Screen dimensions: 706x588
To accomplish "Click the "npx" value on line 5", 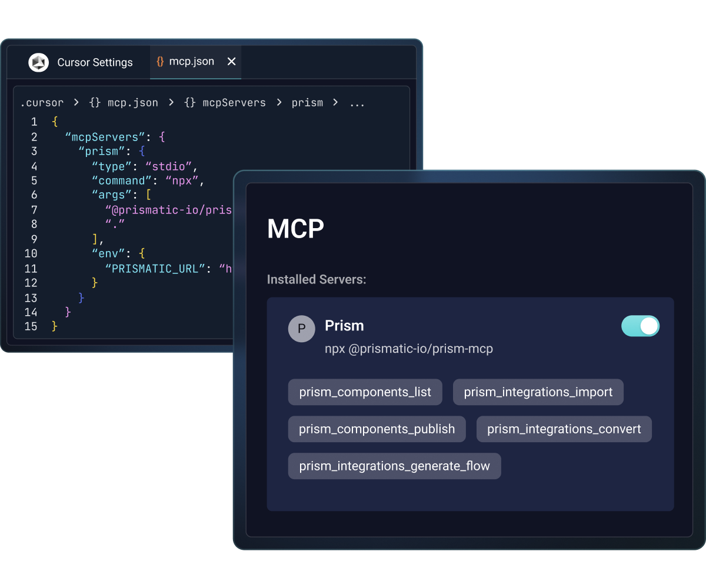I will point(182,181).
